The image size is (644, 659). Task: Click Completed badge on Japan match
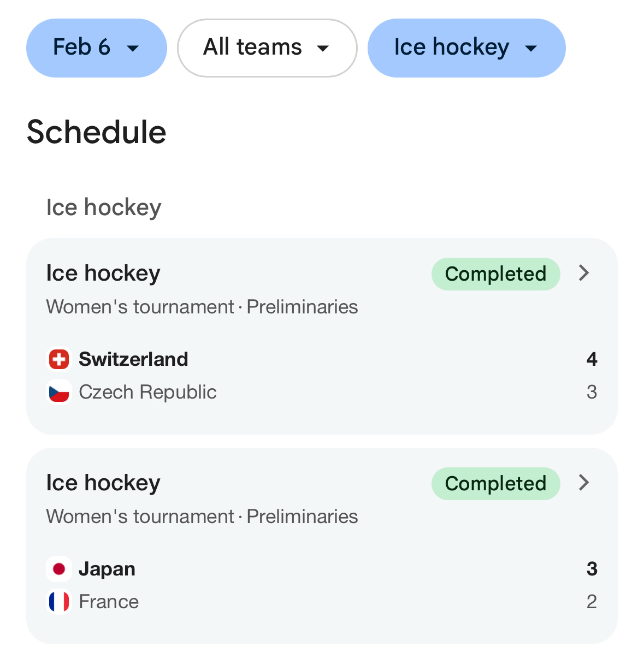495,484
